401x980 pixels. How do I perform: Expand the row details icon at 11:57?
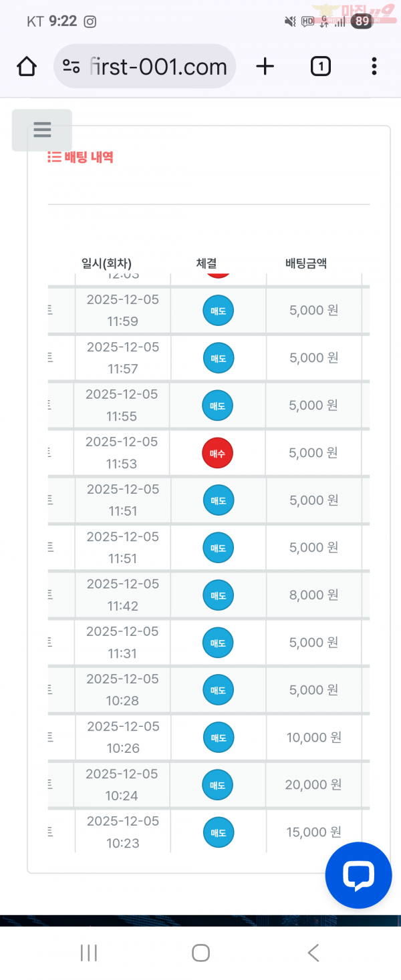tap(51, 358)
